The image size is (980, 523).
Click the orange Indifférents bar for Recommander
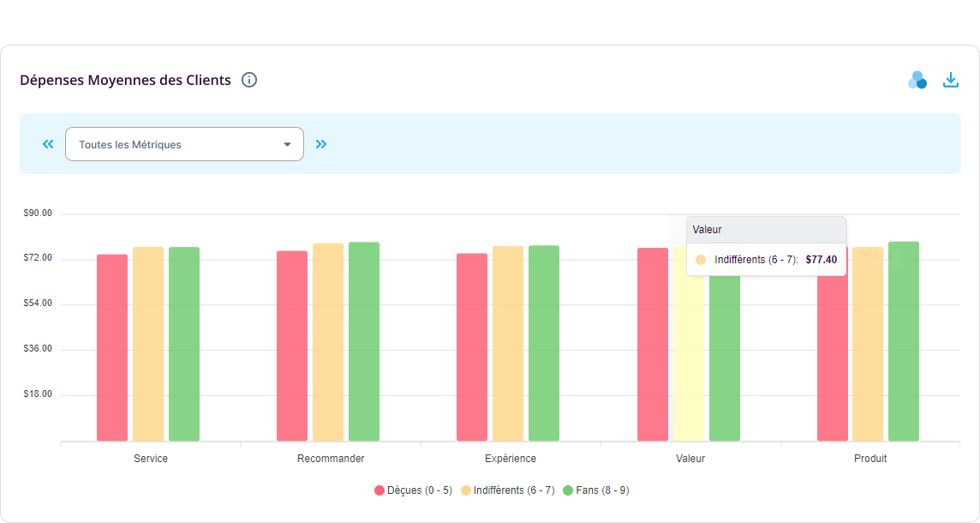[x=328, y=342]
